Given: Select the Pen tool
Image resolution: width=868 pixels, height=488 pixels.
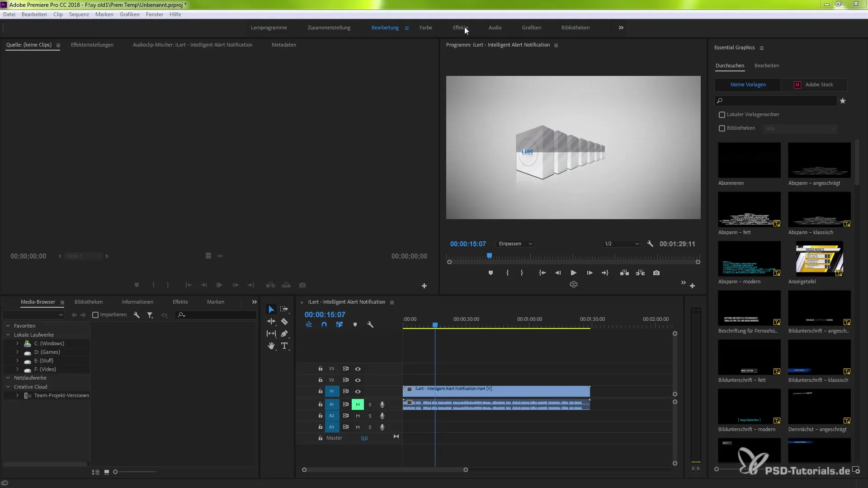Looking at the screenshot, I should pos(284,334).
